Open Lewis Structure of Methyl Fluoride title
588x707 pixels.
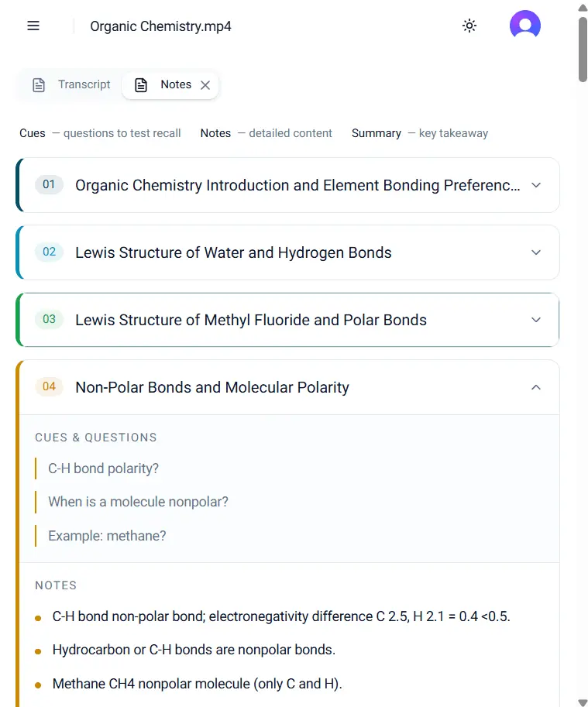pyautogui.click(x=251, y=320)
